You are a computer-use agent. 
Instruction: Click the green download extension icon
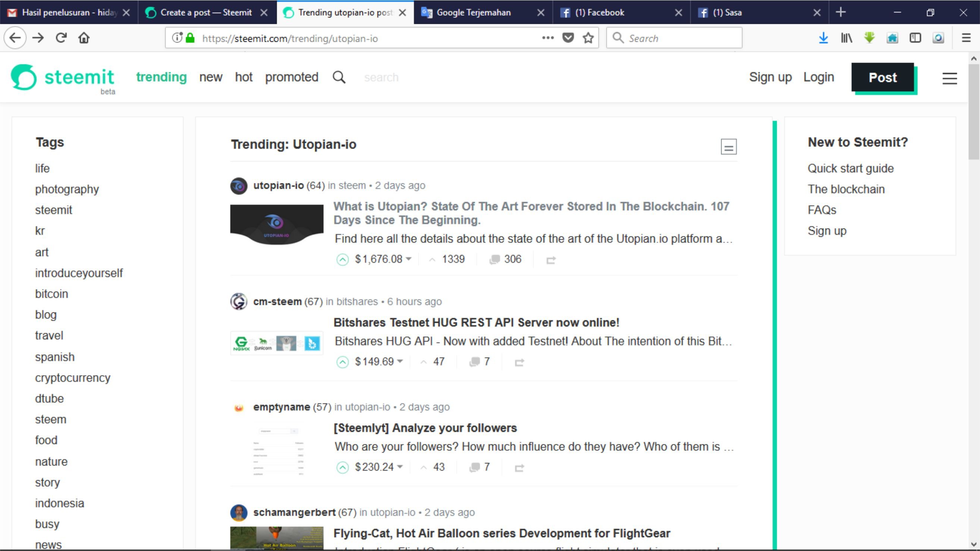[869, 38]
